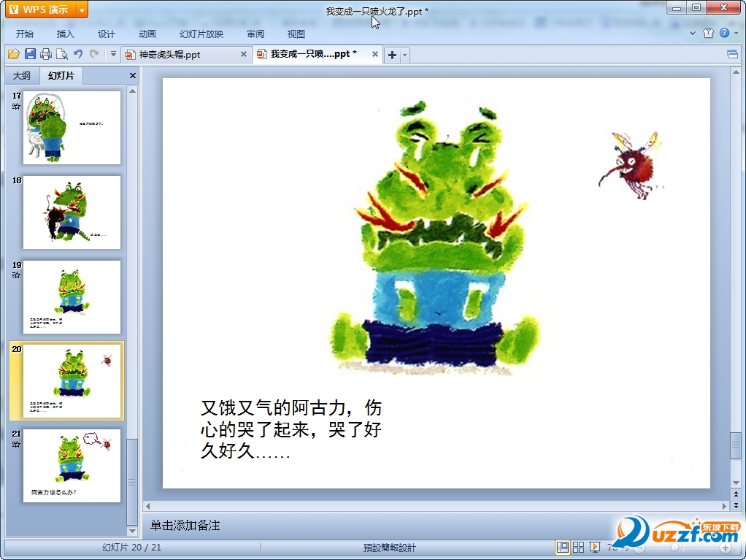Add a new document with plus button
Screen dimensions: 746x560
coord(392,55)
